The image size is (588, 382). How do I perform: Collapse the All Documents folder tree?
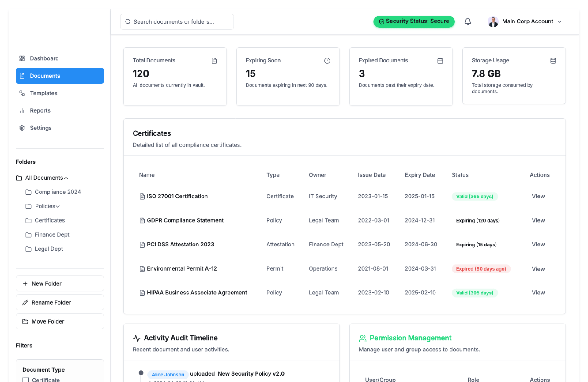tap(66, 178)
